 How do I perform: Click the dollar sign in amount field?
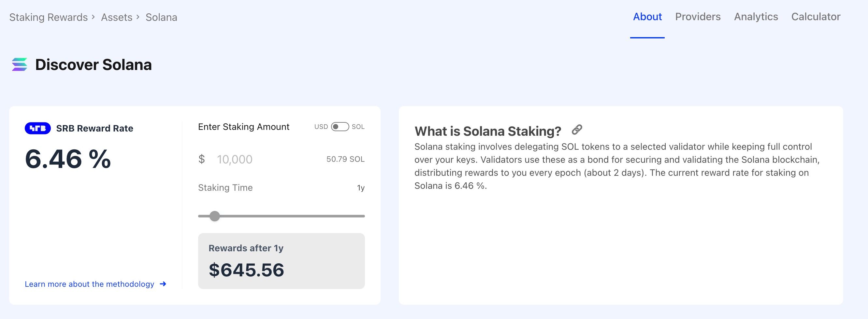tap(201, 159)
